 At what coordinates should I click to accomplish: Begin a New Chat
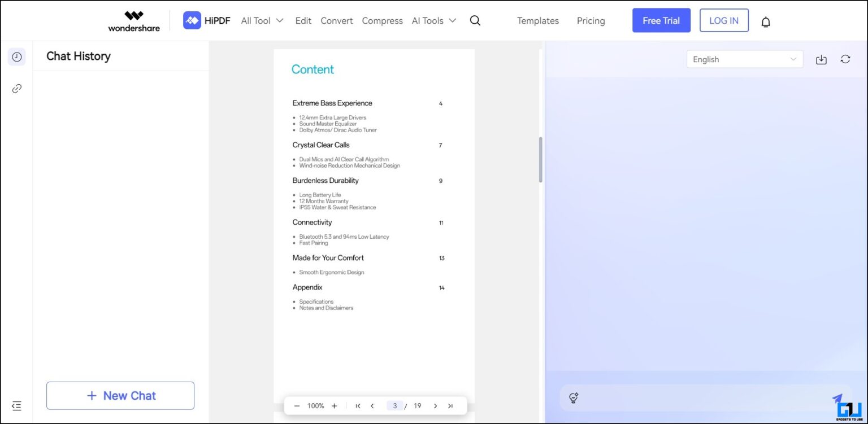click(x=120, y=395)
